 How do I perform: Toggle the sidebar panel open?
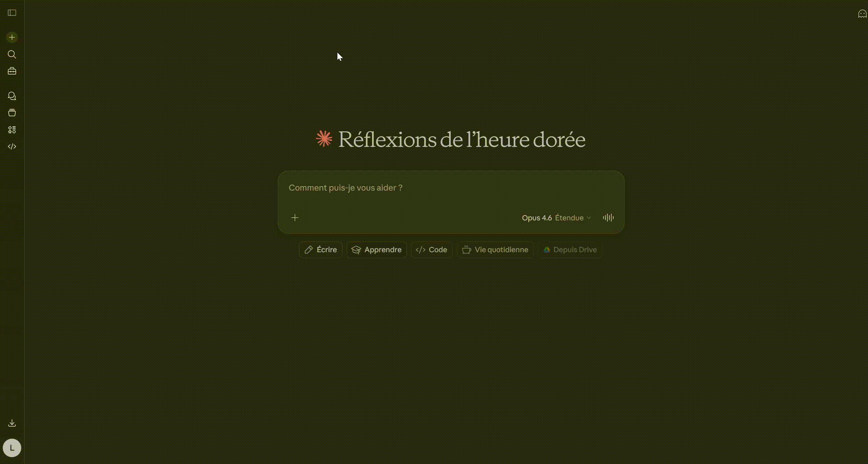(x=12, y=13)
